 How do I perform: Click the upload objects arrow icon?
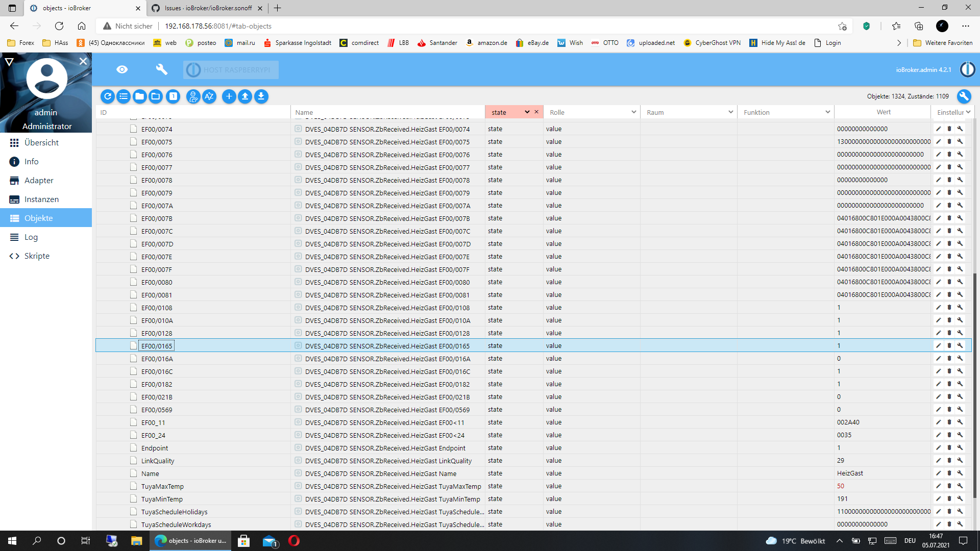[x=245, y=96]
